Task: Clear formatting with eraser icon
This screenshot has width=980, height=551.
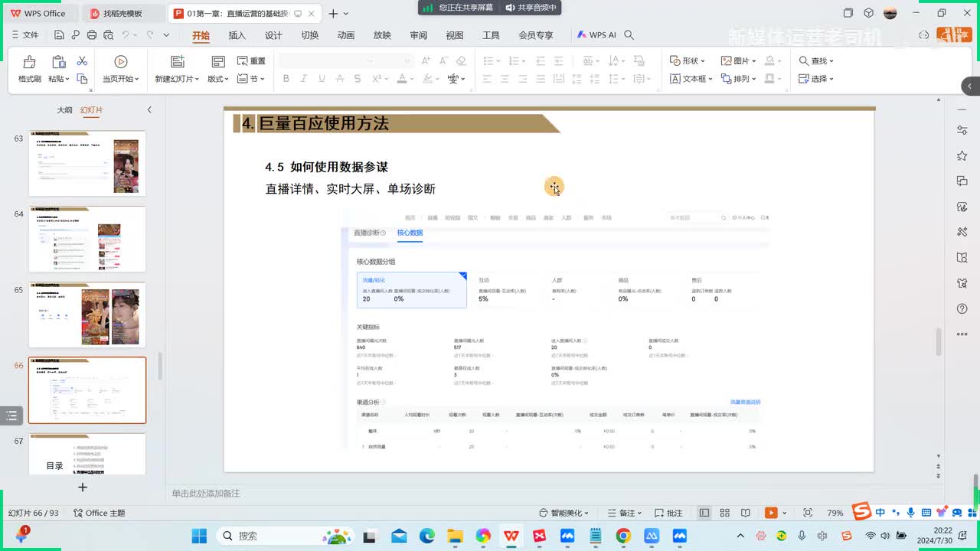Action: coord(461,61)
